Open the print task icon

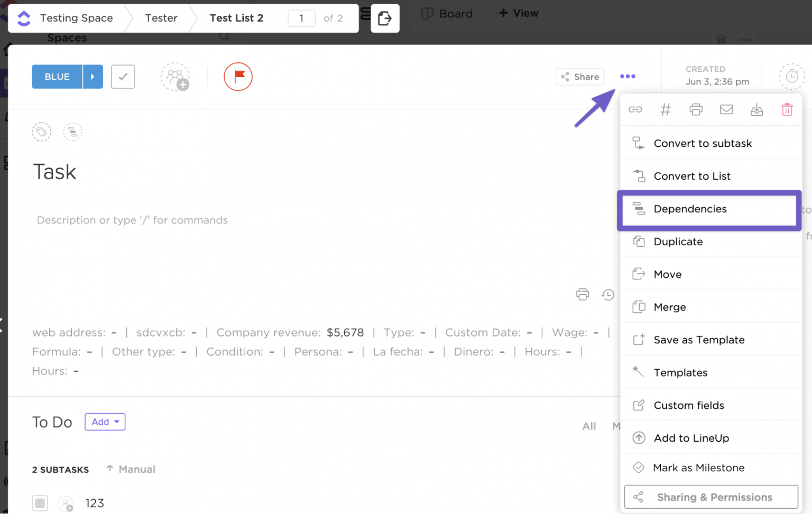[x=696, y=109]
